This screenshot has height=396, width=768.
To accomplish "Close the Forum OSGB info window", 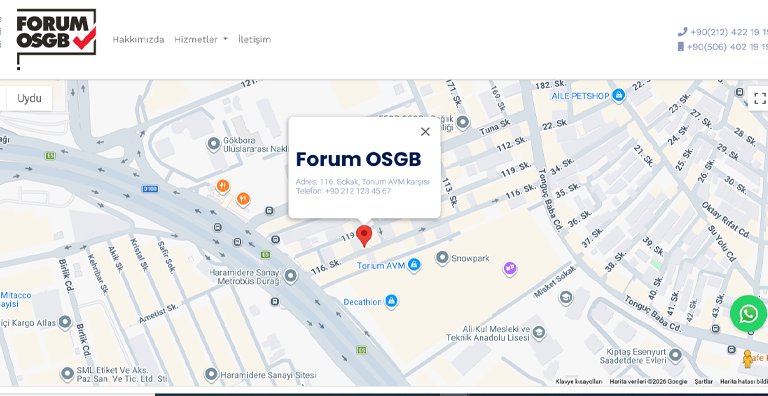I will pyautogui.click(x=425, y=131).
